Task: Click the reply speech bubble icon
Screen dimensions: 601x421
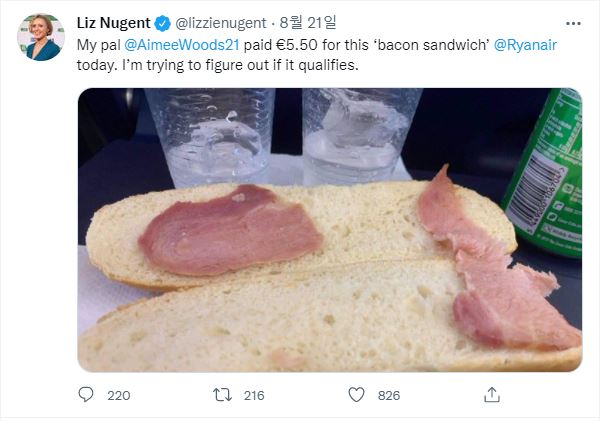Action: tap(86, 395)
